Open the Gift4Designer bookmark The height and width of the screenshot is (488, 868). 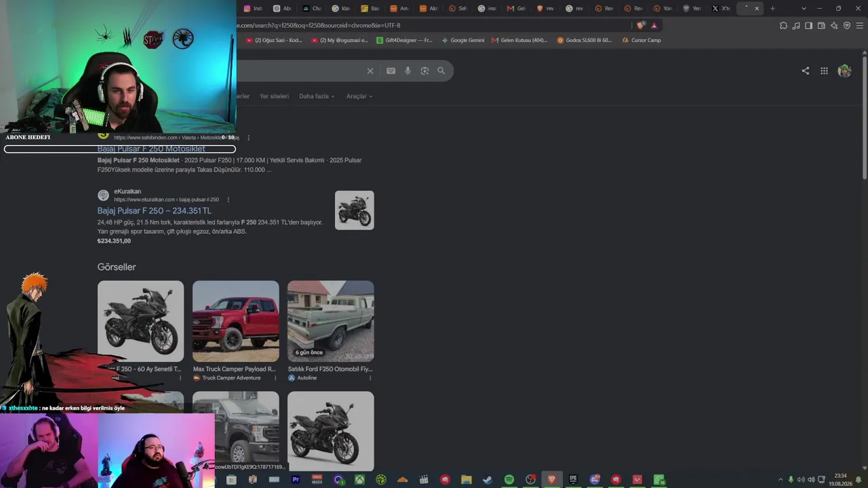pos(404,40)
